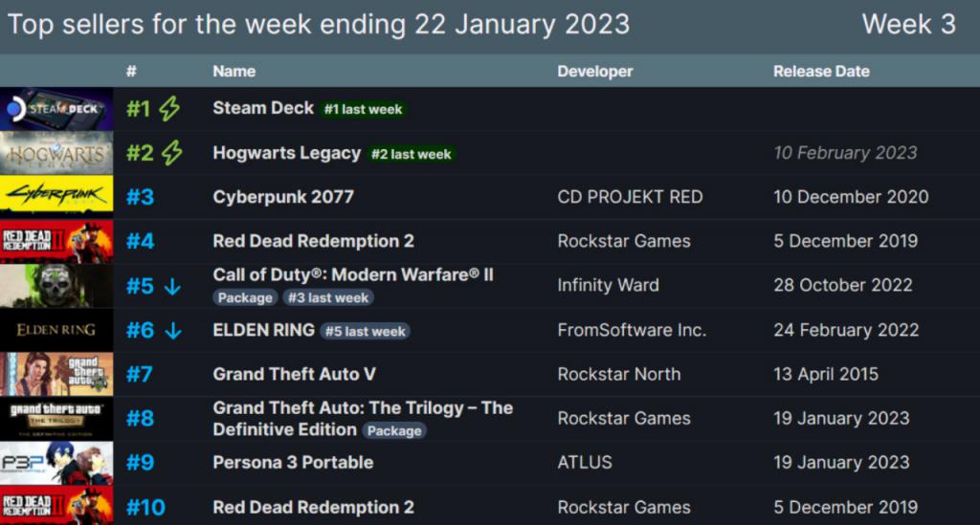
Task: Open the Cyberpunk 2077 title link
Action: click(x=283, y=197)
